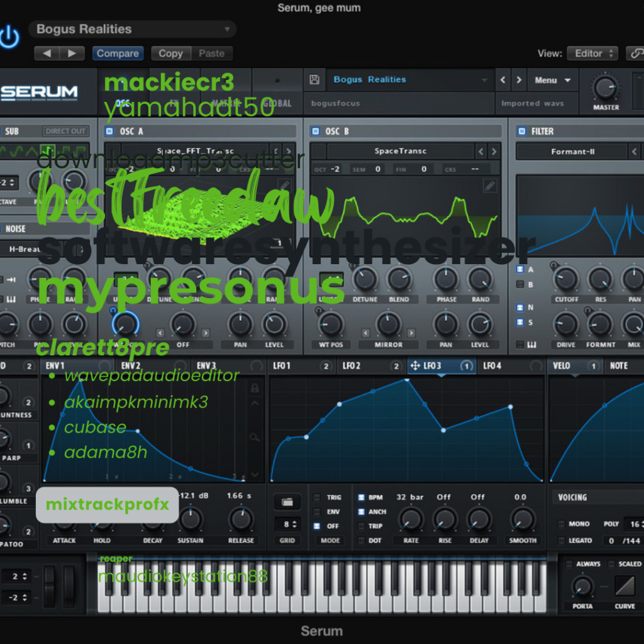Viewport: 644px width, 644px height.
Task: Toggle the FILTER enable switch
Action: click(521, 131)
